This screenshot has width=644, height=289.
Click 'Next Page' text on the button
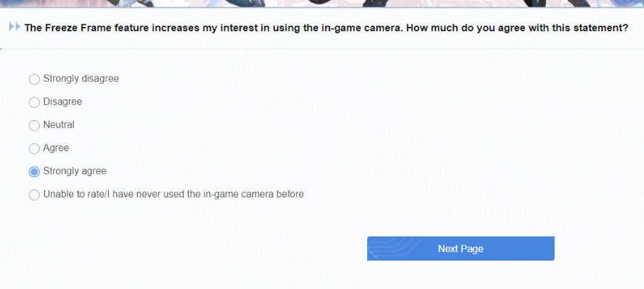460,249
